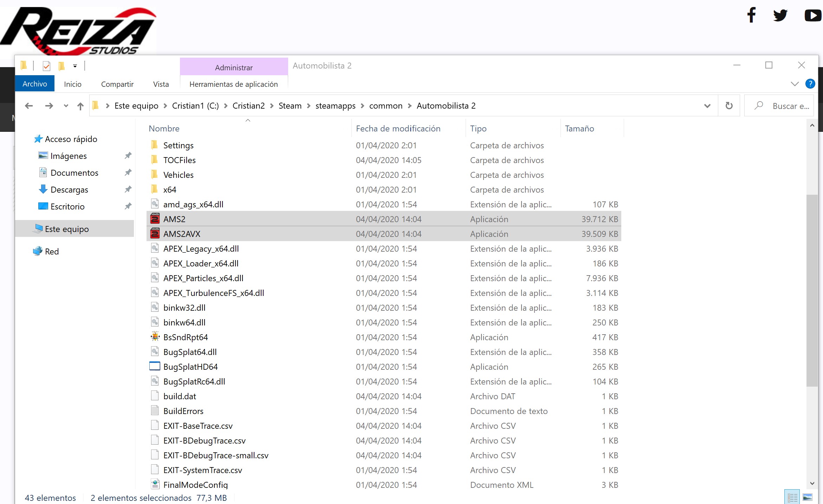Select the Vehicles folder
The height and width of the screenshot is (504, 823).
(x=177, y=175)
